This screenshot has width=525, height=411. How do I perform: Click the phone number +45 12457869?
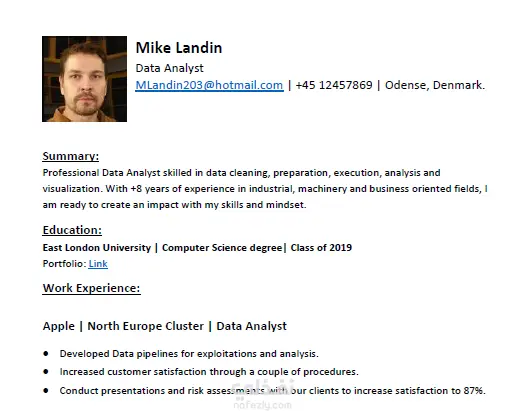(334, 85)
